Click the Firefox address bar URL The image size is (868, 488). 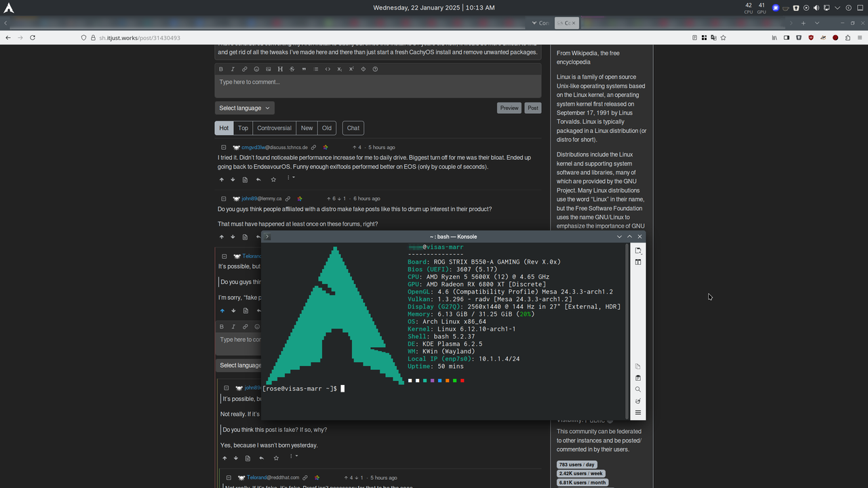coord(139,38)
